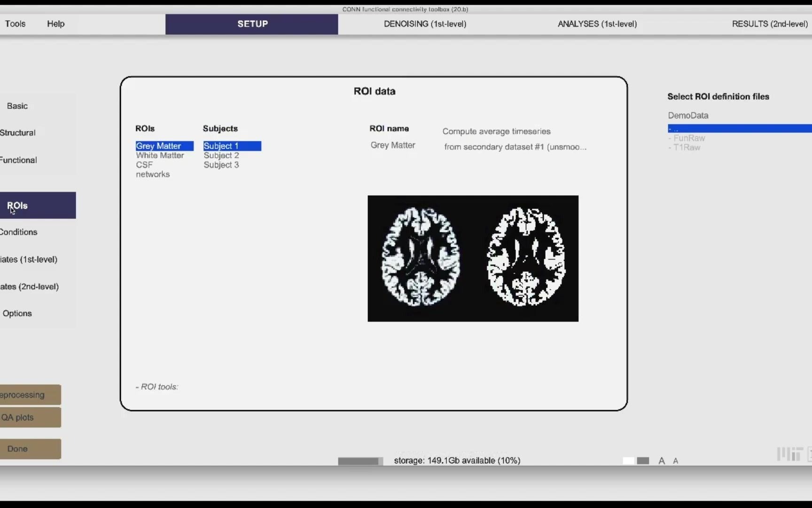Screen dimensions: 812x508
Task: Click the storage usage progress bar
Action: (x=360, y=461)
